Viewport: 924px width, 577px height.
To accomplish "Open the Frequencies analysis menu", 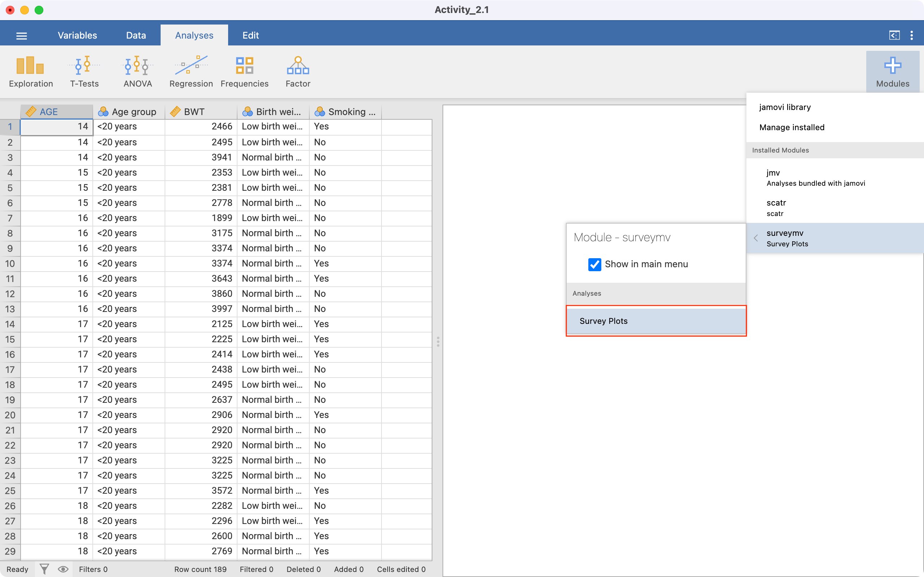I will [x=244, y=72].
